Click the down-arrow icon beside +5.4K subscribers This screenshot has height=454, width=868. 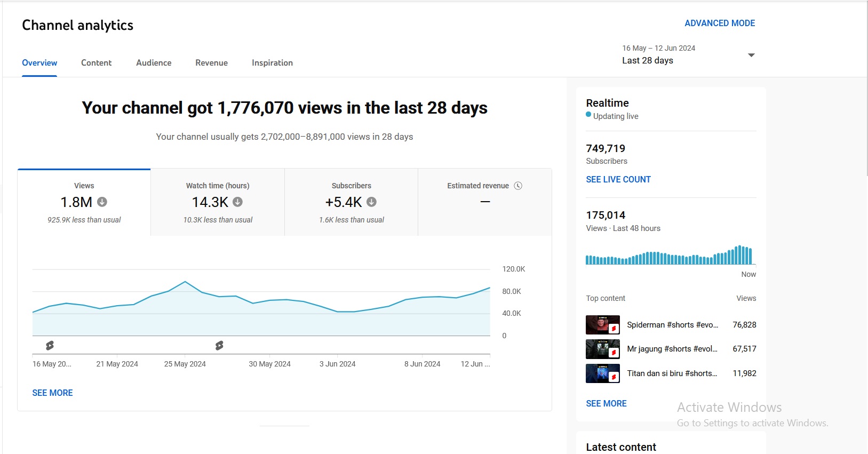[372, 202]
